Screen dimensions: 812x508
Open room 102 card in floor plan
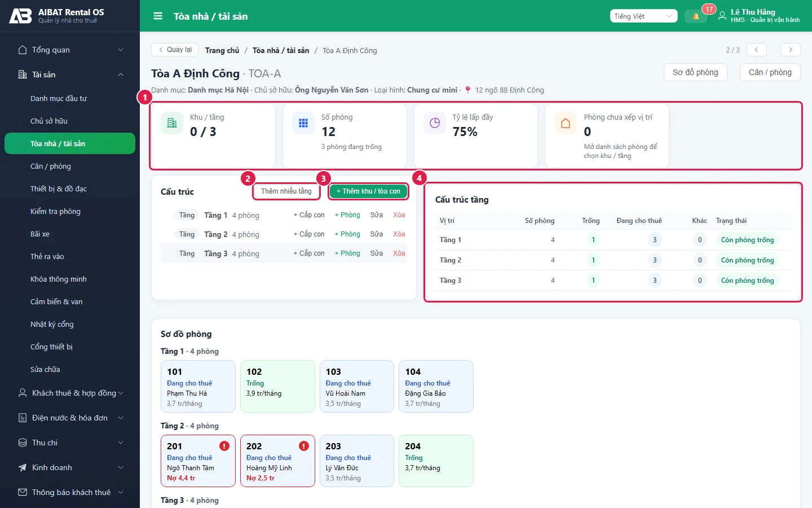pyautogui.click(x=277, y=387)
